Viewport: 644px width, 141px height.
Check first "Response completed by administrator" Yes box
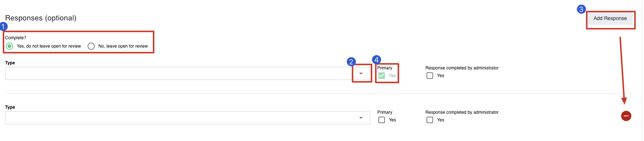(430, 76)
